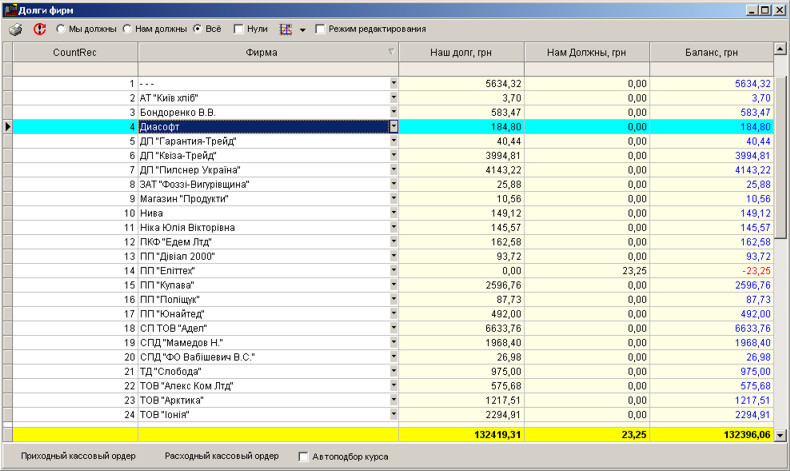Click the vertical scrollbar down arrow

coord(782,436)
